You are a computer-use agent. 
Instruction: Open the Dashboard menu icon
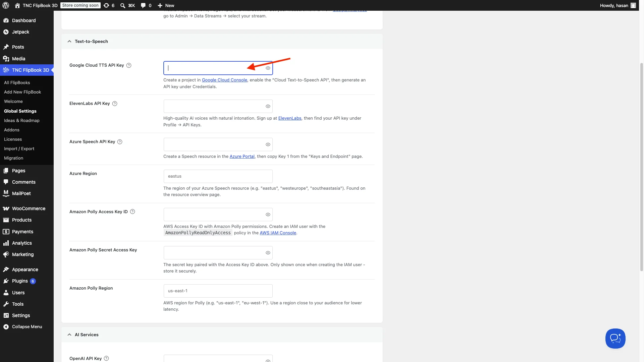tap(6, 20)
